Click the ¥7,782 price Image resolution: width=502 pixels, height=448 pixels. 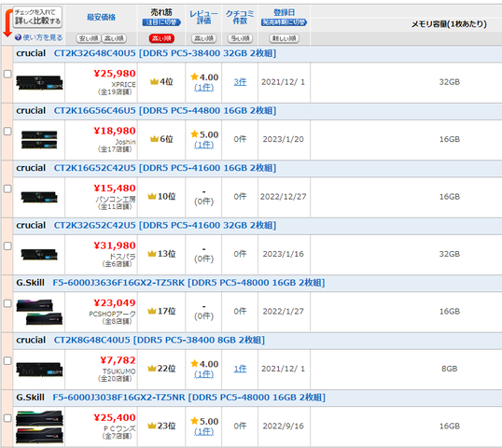click(x=118, y=360)
